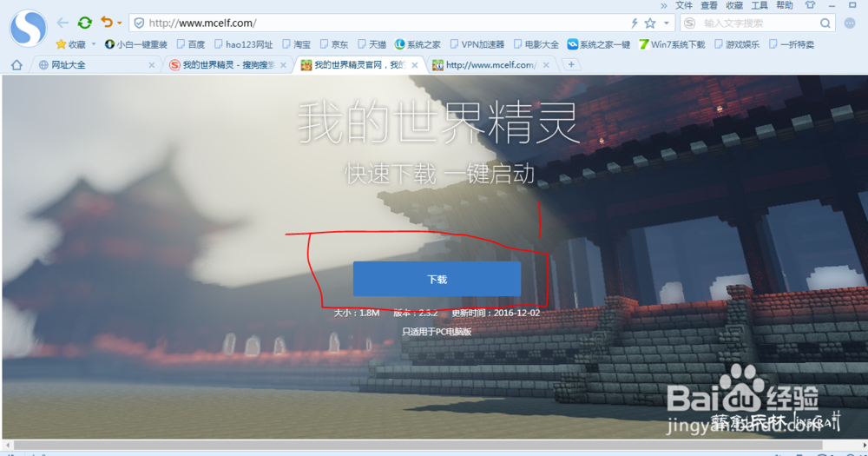Click the Sogou browser logo icon
The image size is (868, 456).
tap(28, 29)
